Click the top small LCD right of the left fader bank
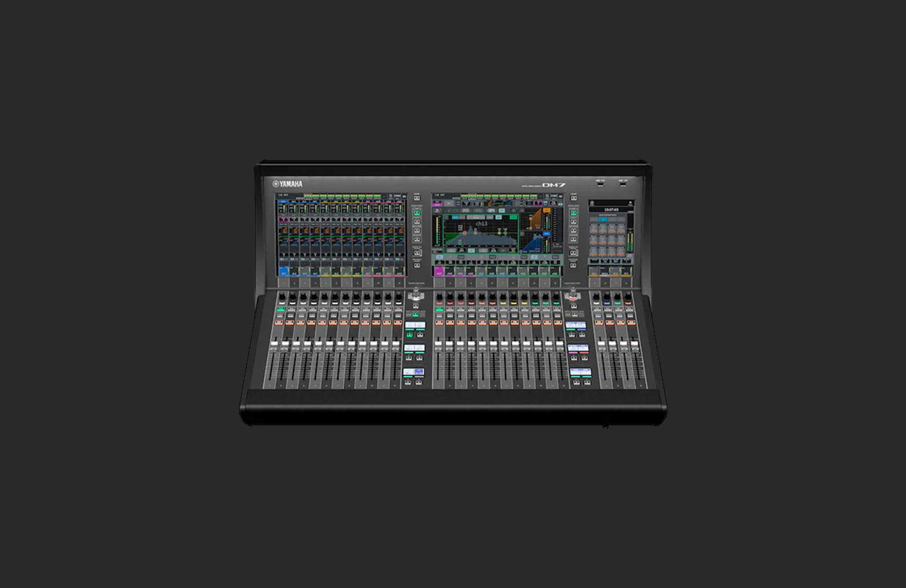This screenshot has height=588, width=906. tap(415, 325)
